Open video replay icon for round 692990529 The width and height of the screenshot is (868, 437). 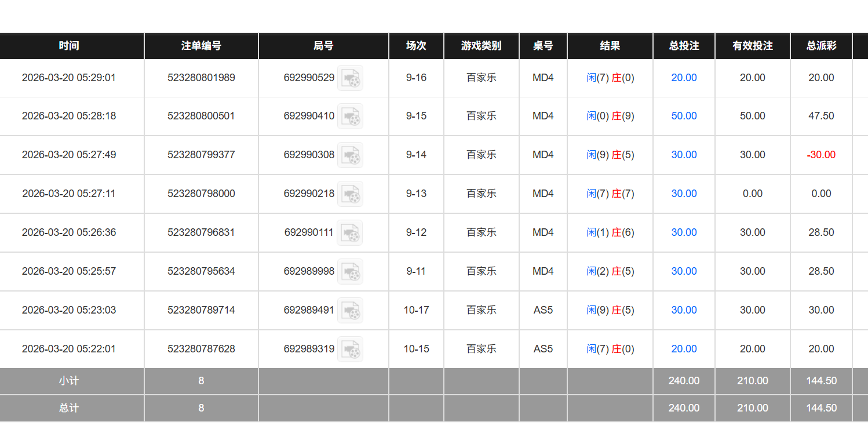point(350,78)
